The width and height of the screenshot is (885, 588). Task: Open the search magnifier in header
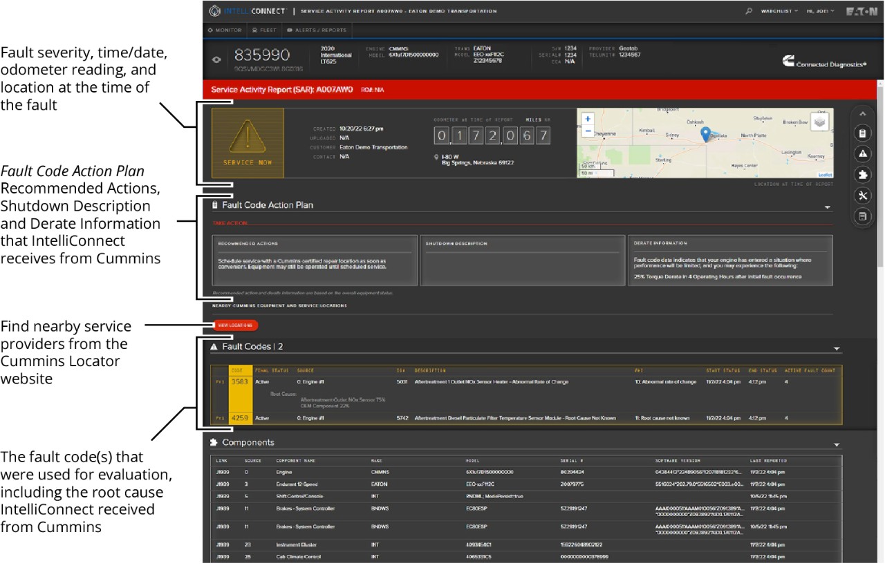click(x=749, y=11)
